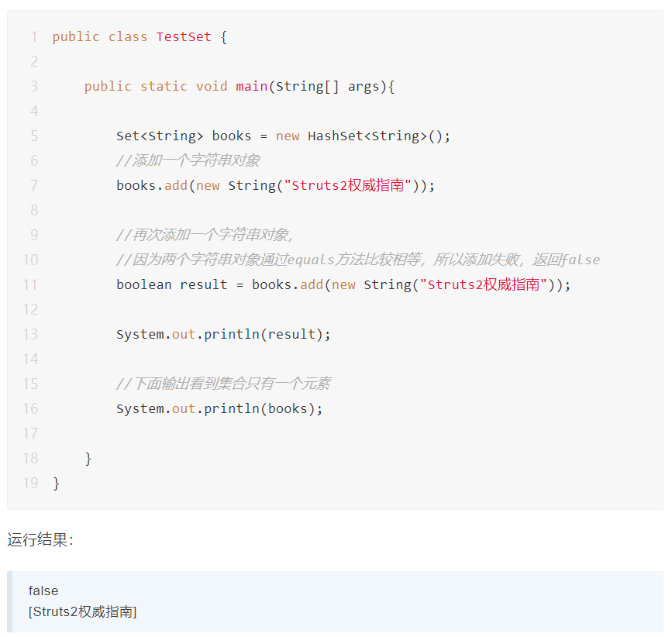672x637 pixels.
Task: Click line number 13 in gutter
Action: 30,334
